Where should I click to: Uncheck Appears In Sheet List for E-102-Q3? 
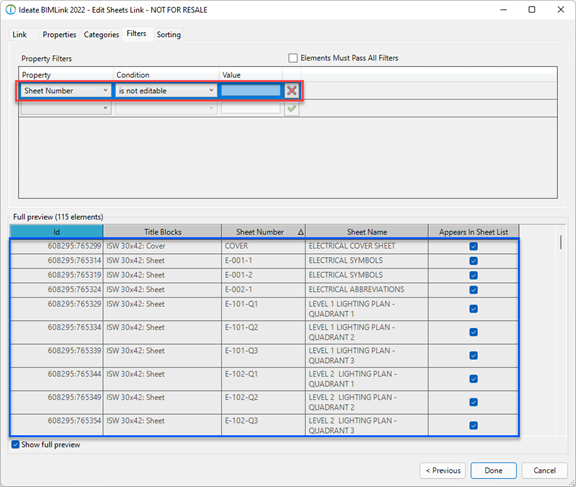coord(474,425)
